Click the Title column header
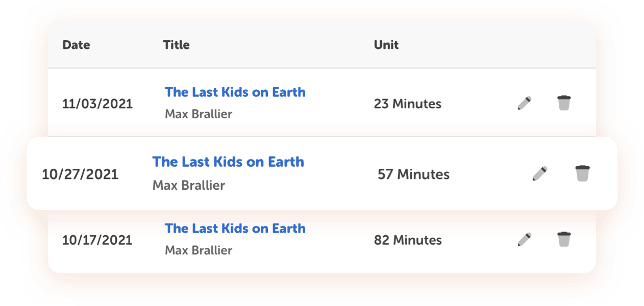This screenshot has height=306, width=644. [x=177, y=45]
